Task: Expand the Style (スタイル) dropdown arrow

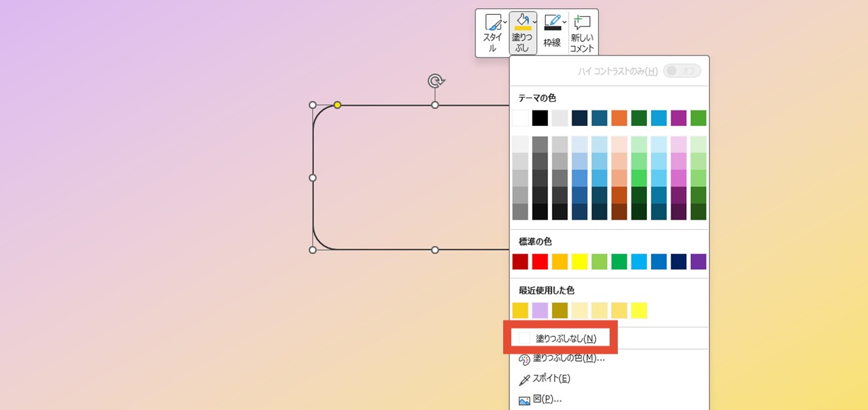Action: point(505,22)
